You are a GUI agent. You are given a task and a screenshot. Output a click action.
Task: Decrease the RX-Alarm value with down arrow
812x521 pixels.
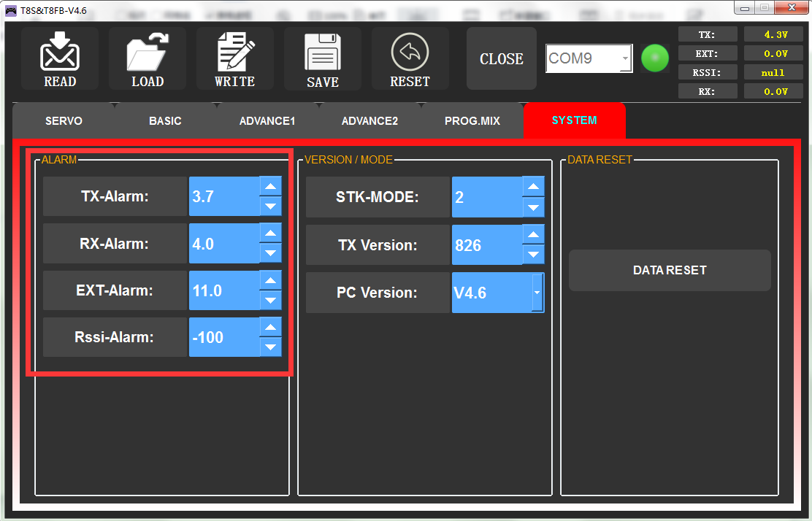click(x=271, y=253)
